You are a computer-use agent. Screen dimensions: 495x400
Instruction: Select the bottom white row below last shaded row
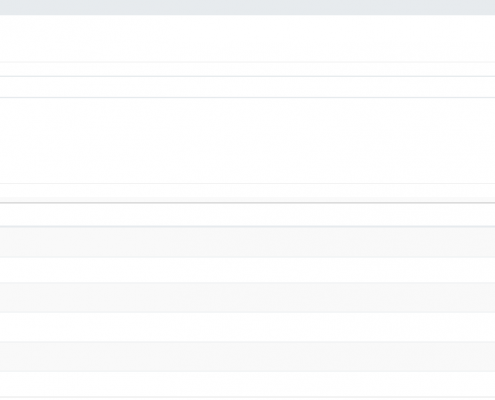pos(247,384)
